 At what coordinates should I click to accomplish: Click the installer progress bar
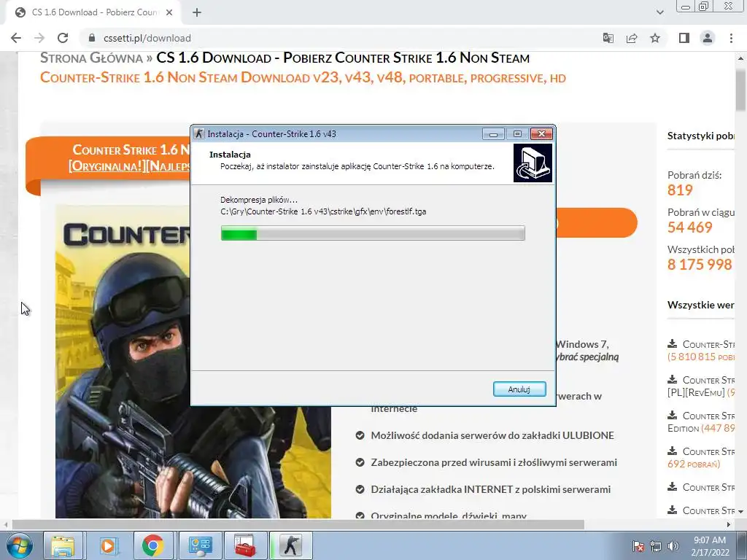[x=373, y=233]
